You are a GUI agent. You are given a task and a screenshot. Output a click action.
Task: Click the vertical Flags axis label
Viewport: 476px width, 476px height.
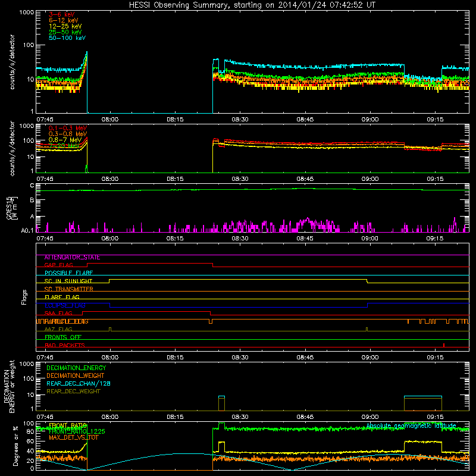[24, 297]
